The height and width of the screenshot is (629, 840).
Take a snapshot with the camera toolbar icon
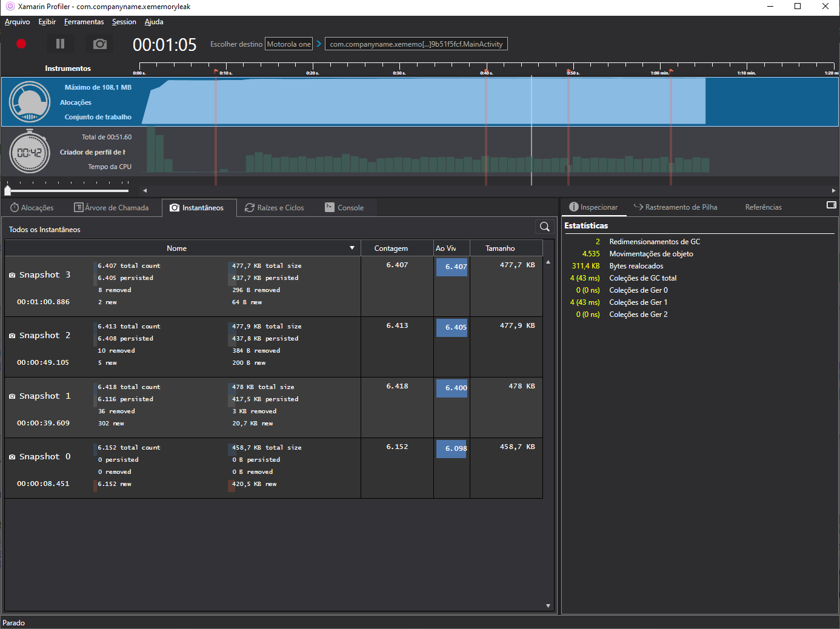click(x=99, y=44)
